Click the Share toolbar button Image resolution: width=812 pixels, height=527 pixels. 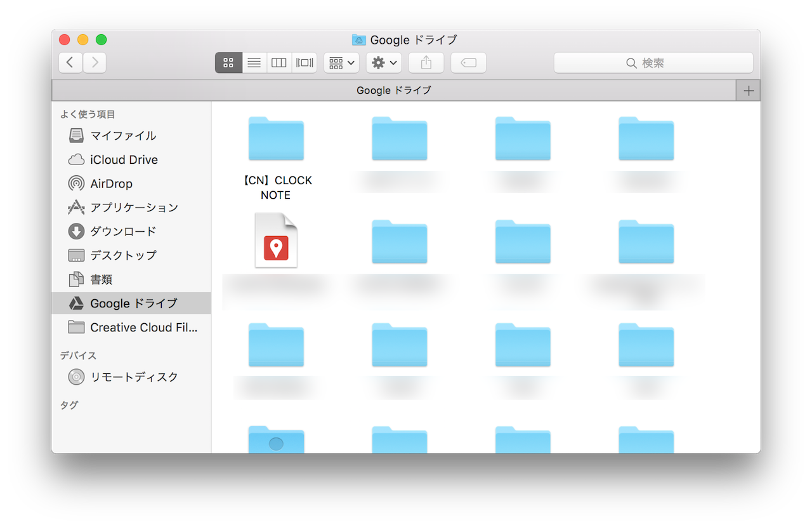click(426, 63)
